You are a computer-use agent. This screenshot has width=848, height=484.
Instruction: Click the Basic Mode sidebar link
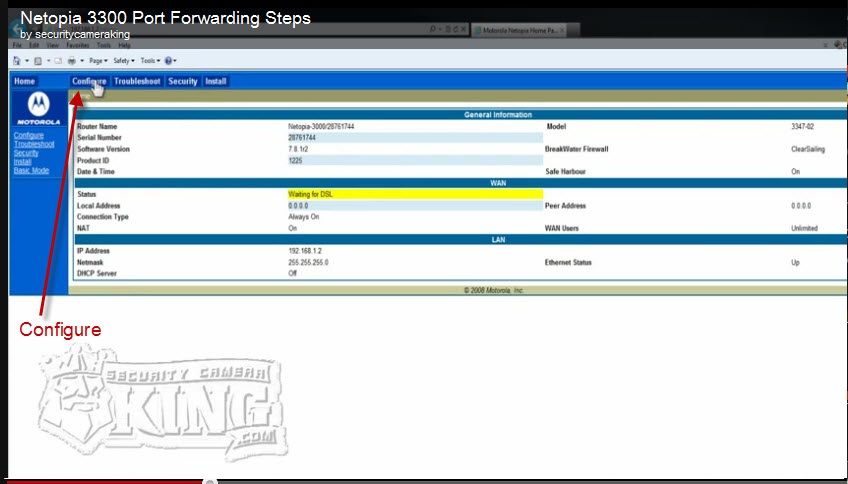31,170
